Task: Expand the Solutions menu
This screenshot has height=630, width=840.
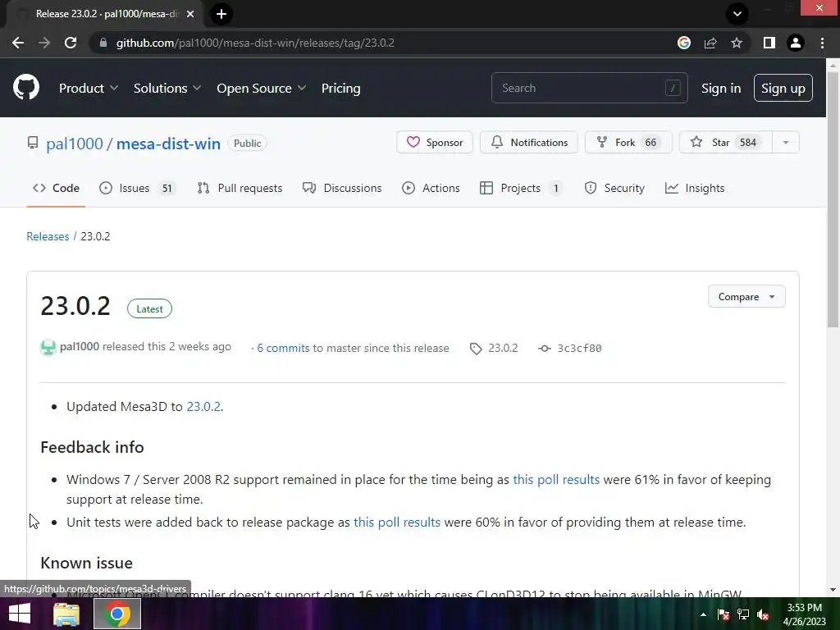Action: click(x=167, y=88)
